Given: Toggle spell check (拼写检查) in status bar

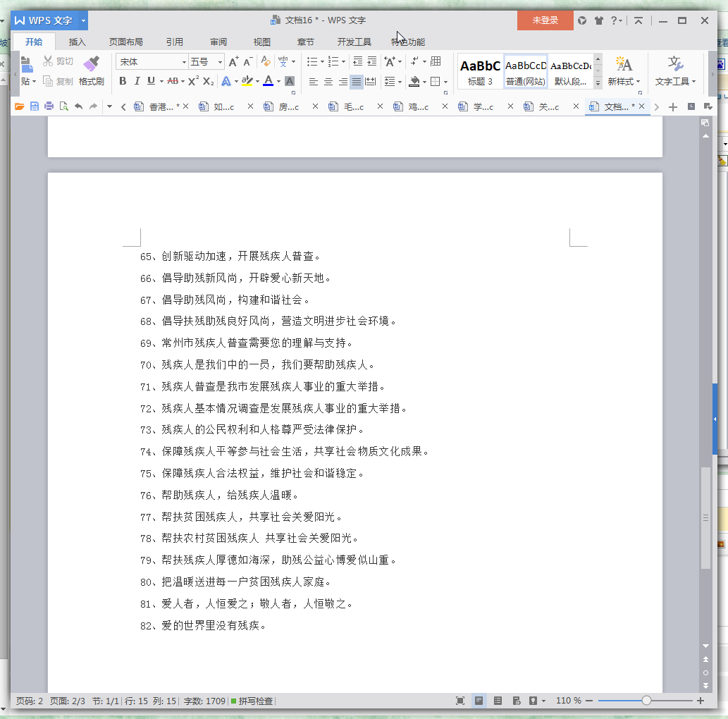Looking at the screenshot, I should pyautogui.click(x=252, y=701).
